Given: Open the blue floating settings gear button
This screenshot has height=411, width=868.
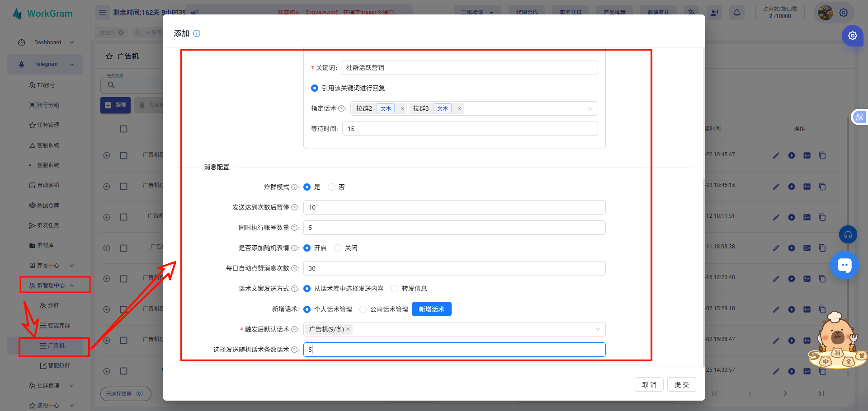Looking at the screenshot, I should [852, 36].
